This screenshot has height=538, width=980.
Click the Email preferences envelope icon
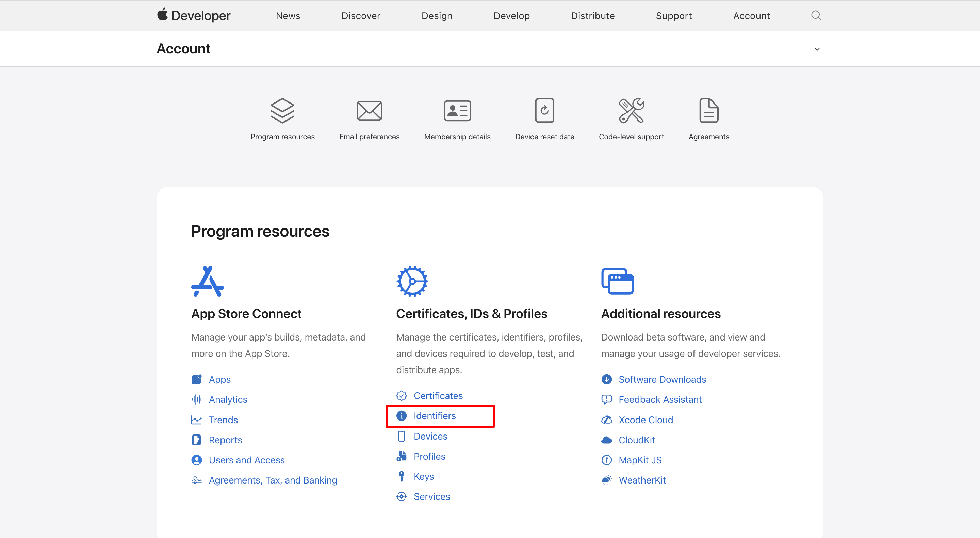(x=369, y=111)
